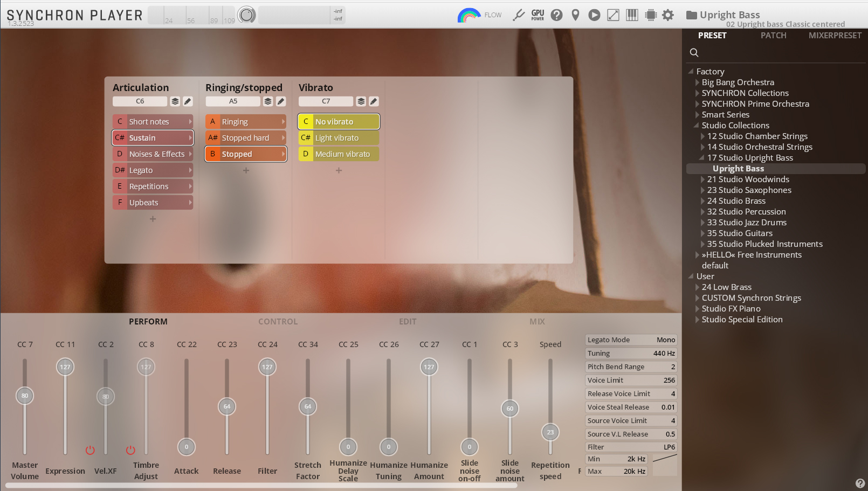Viewport: 868px width, 491px height.
Task: Open settings gear icon
Action: tap(668, 15)
